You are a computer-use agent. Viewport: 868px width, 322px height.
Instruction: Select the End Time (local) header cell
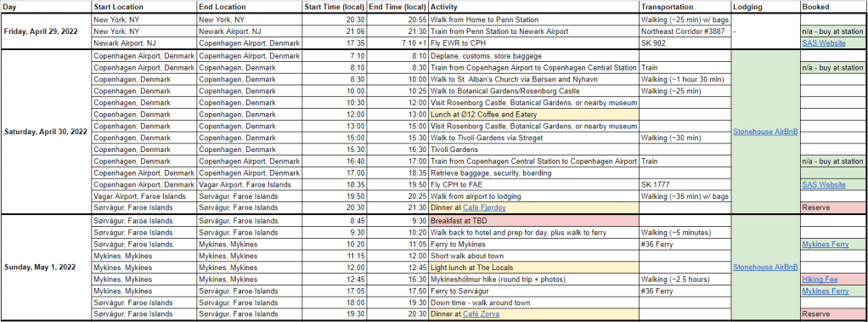(397, 7)
